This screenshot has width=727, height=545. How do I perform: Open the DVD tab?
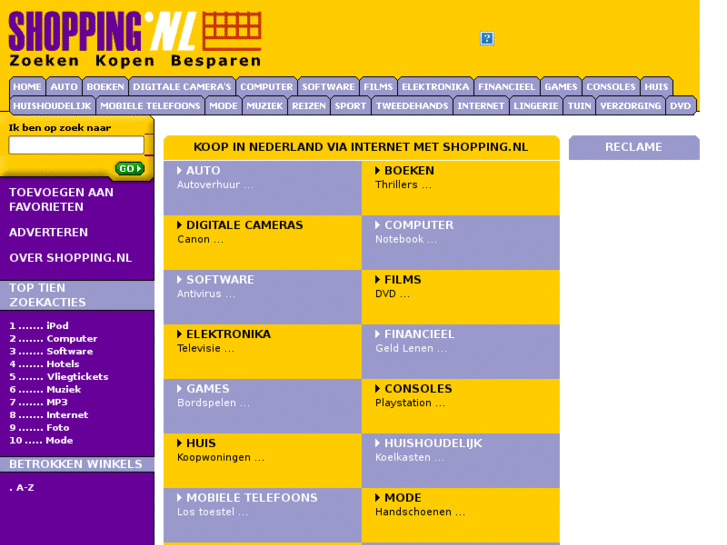pos(680,105)
